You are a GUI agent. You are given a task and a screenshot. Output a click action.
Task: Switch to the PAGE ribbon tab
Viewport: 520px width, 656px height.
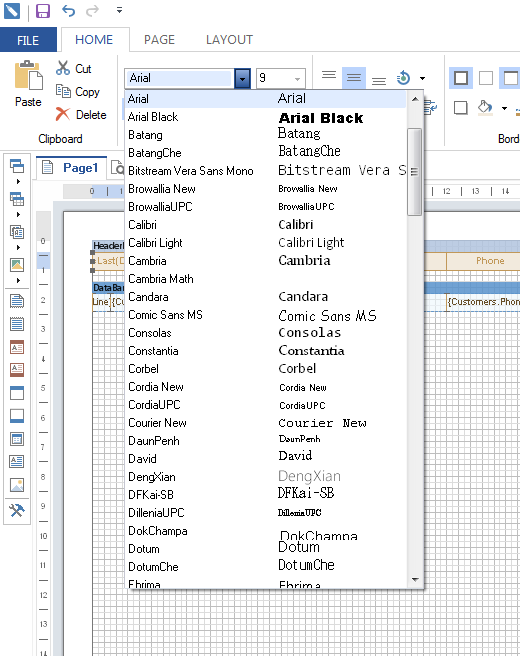159,40
